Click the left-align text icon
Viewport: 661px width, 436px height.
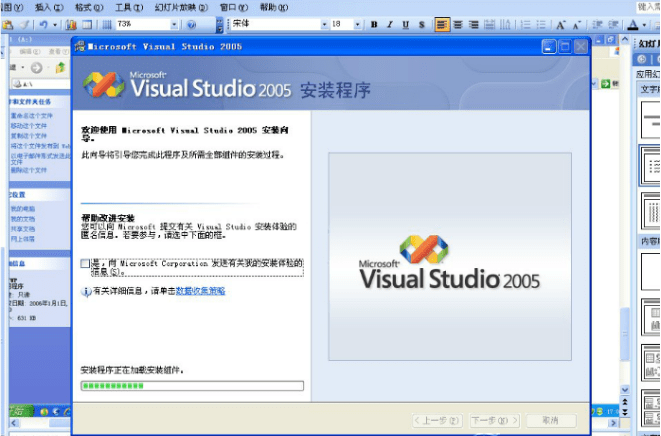click(x=443, y=23)
